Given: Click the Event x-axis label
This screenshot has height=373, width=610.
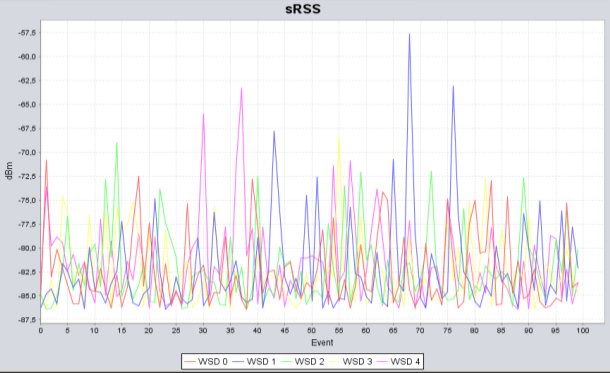Looking at the screenshot, I should click(322, 343).
